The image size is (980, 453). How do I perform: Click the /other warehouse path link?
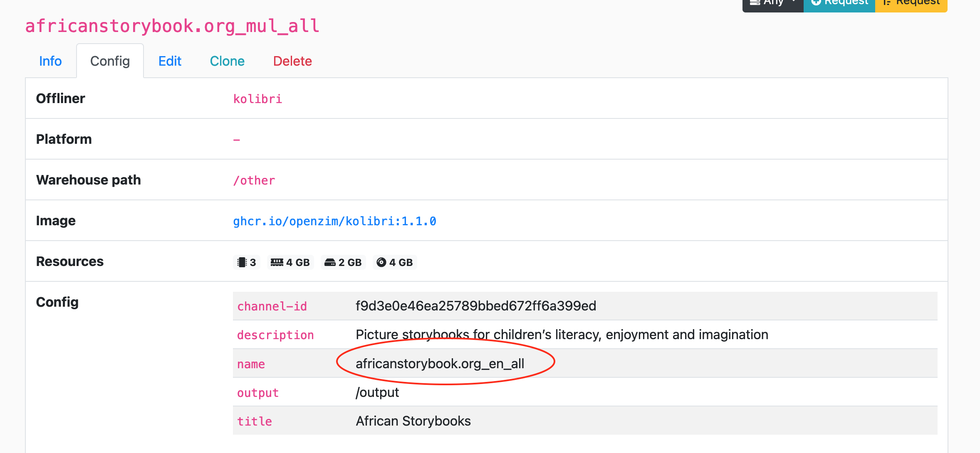(254, 180)
